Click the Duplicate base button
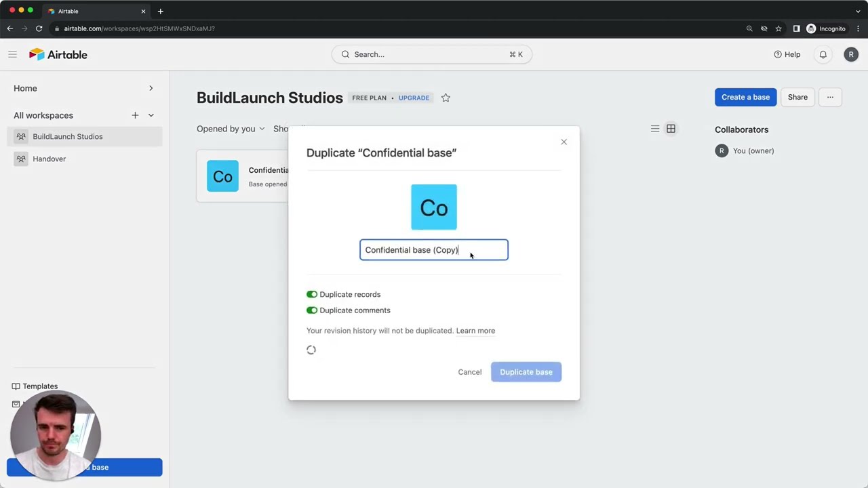Image resolution: width=868 pixels, height=488 pixels. (x=526, y=372)
